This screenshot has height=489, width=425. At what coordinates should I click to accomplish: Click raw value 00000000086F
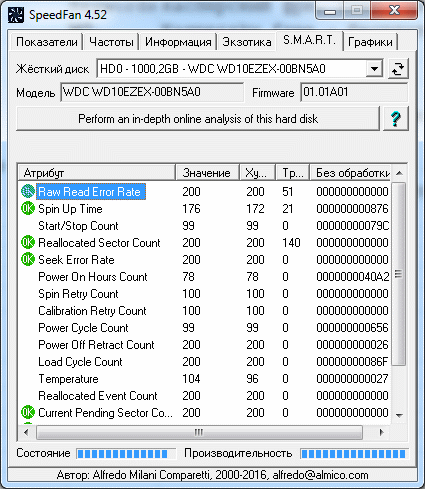pyautogui.click(x=353, y=362)
